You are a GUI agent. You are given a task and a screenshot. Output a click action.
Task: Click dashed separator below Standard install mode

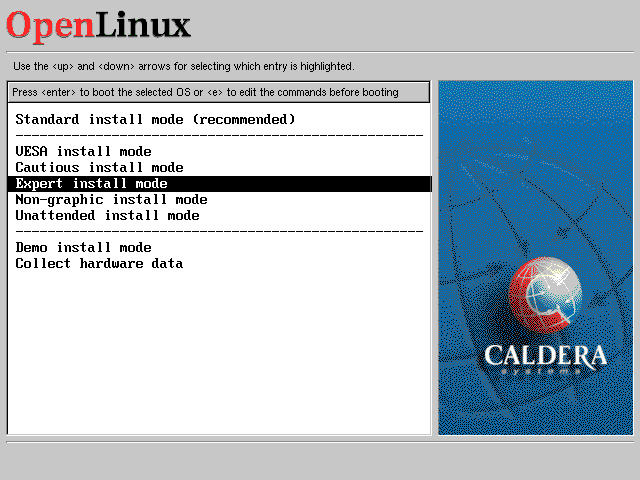pos(219,135)
